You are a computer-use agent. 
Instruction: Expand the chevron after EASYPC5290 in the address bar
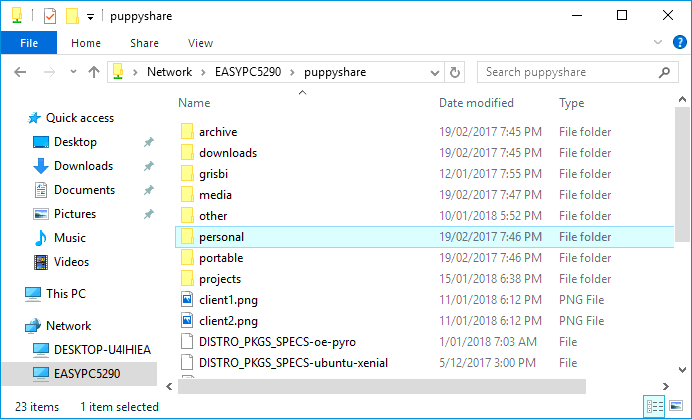pos(292,72)
